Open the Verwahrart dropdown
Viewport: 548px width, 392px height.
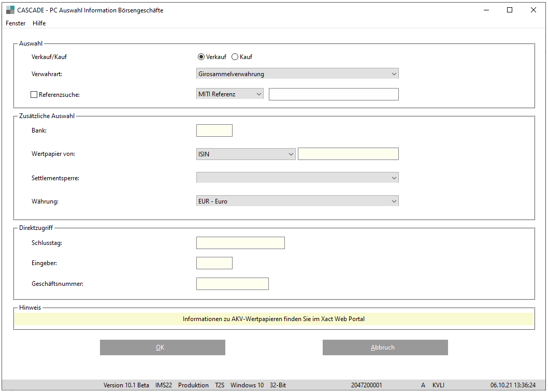coord(297,74)
